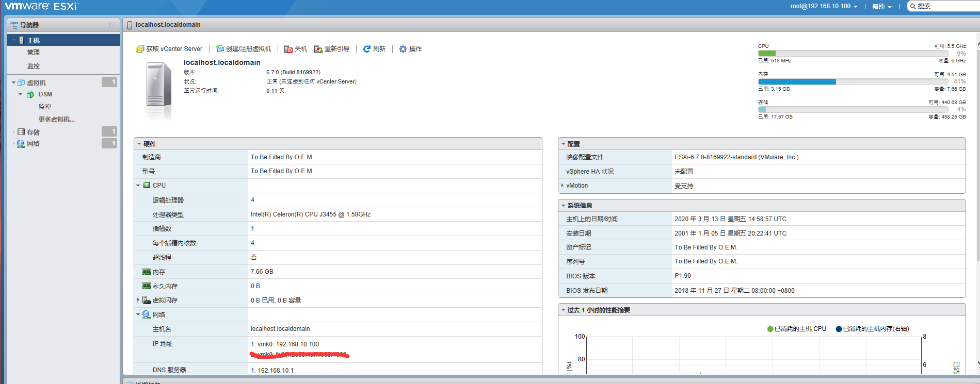Click the CPU chip icon in hardware

click(147, 186)
